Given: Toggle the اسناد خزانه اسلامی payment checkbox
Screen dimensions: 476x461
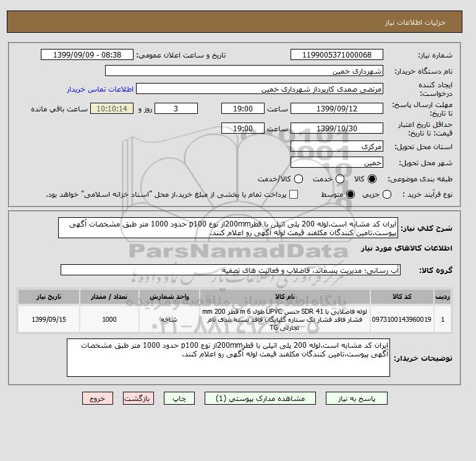Looking at the screenshot, I should tap(294, 194).
